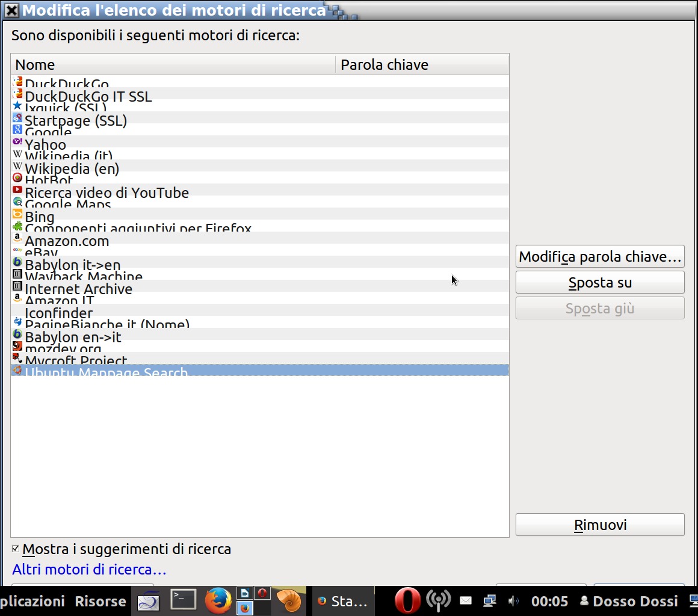The width and height of the screenshot is (698, 616).
Task: Select the Mycroft Project row
Action: (x=260, y=358)
